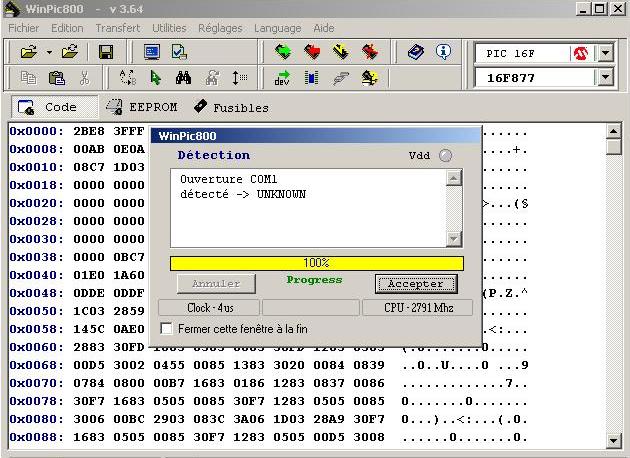Screen dimensions: 630x458
Task: Click the vertical double-arrow icon
Action: [239, 78]
